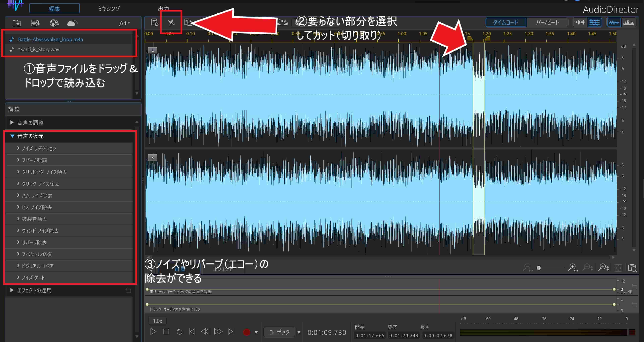This screenshot has height=342, width=644.
Task: Click the 1.0x playback speed button
Action: tap(157, 321)
